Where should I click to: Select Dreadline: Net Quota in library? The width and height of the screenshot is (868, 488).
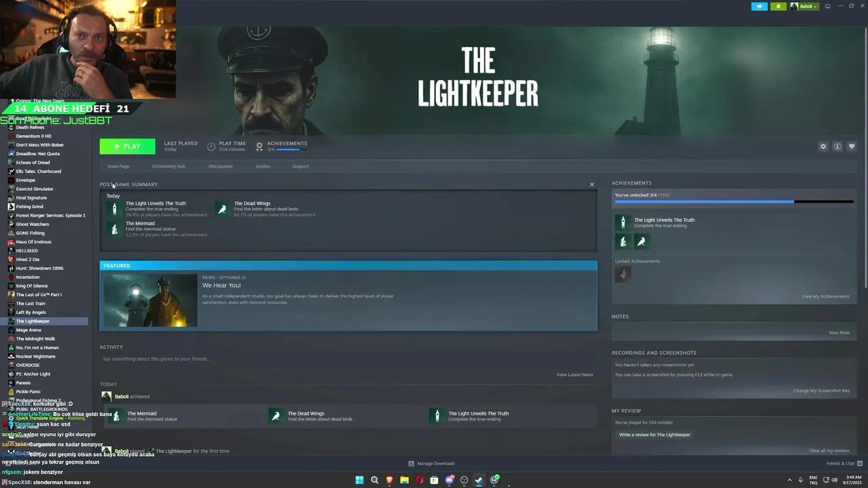tap(37, 154)
